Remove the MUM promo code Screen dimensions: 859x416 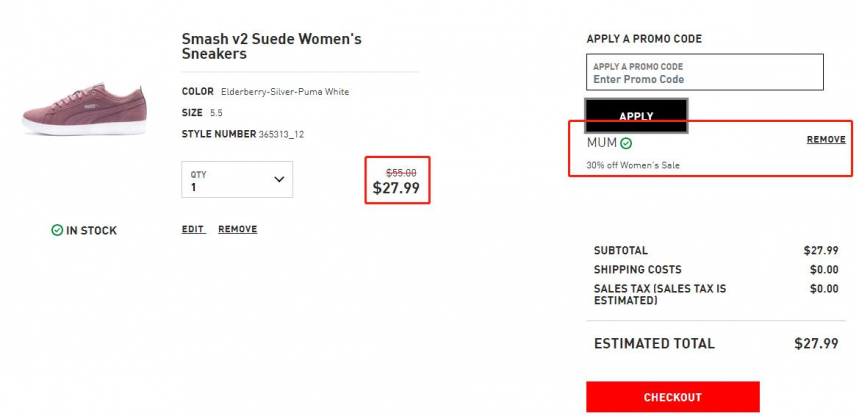tap(826, 140)
